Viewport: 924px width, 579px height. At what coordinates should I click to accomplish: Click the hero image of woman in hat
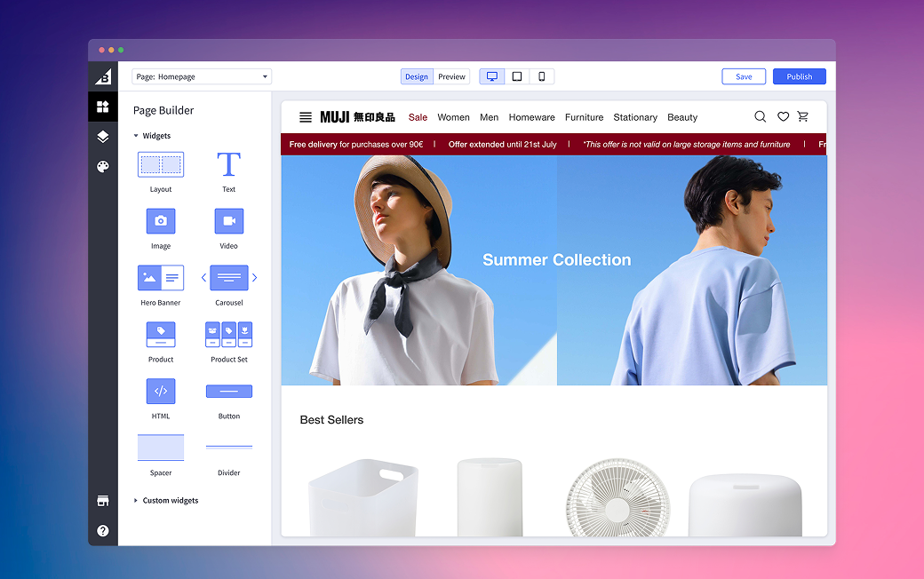[x=418, y=270]
